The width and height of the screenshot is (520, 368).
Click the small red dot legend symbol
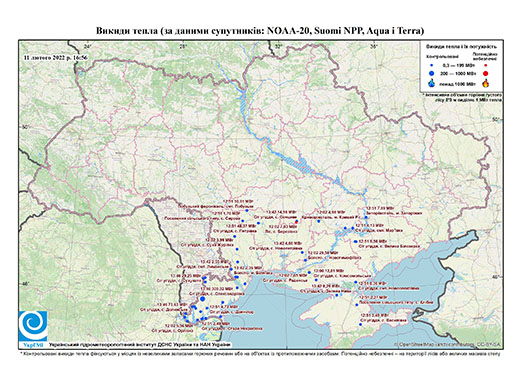click(x=486, y=65)
